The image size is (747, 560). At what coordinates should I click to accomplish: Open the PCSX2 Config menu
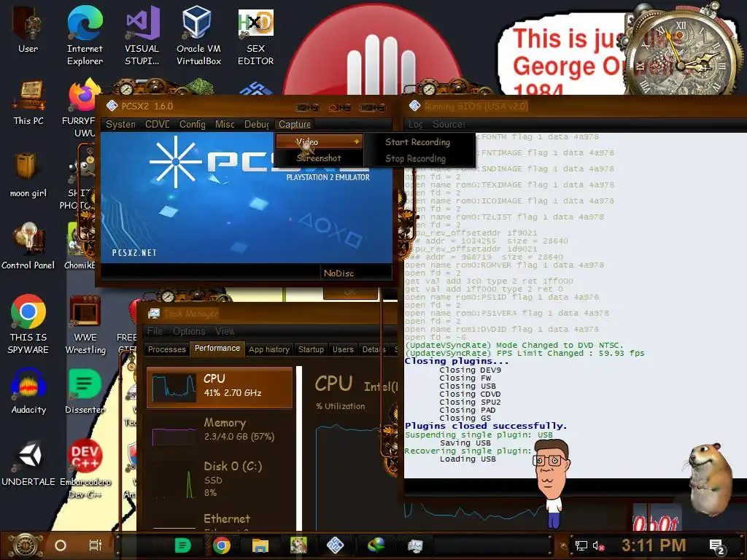193,124
